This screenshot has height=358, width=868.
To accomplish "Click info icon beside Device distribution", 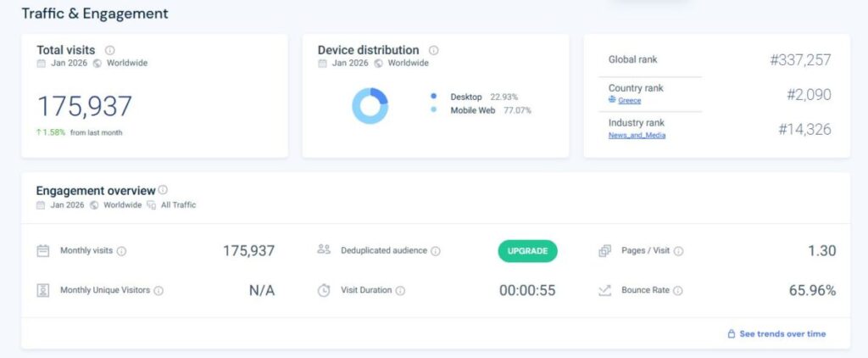I will [434, 51].
